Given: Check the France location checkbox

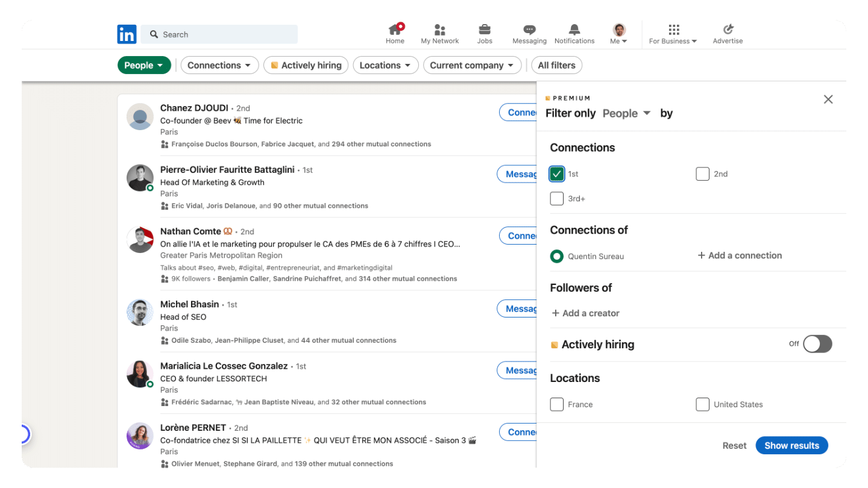Looking at the screenshot, I should [557, 404].
